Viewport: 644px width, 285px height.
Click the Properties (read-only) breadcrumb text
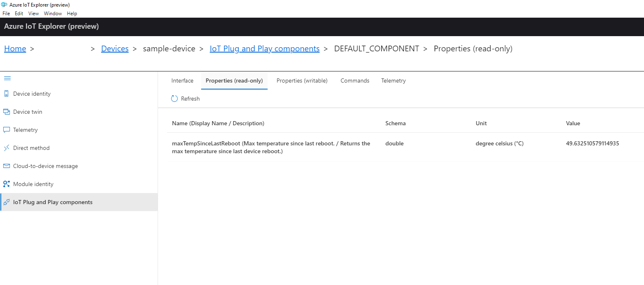[x=473, y=48]
